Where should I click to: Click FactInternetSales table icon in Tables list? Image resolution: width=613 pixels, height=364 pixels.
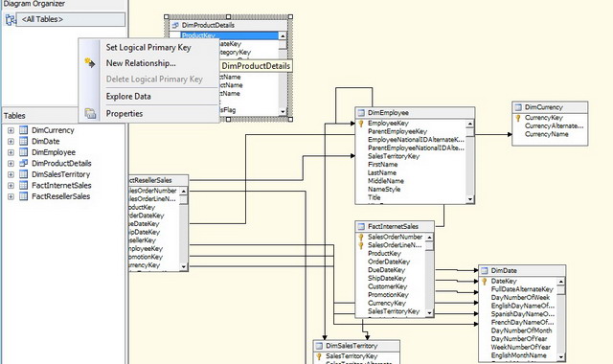click(x=23, y=185)
